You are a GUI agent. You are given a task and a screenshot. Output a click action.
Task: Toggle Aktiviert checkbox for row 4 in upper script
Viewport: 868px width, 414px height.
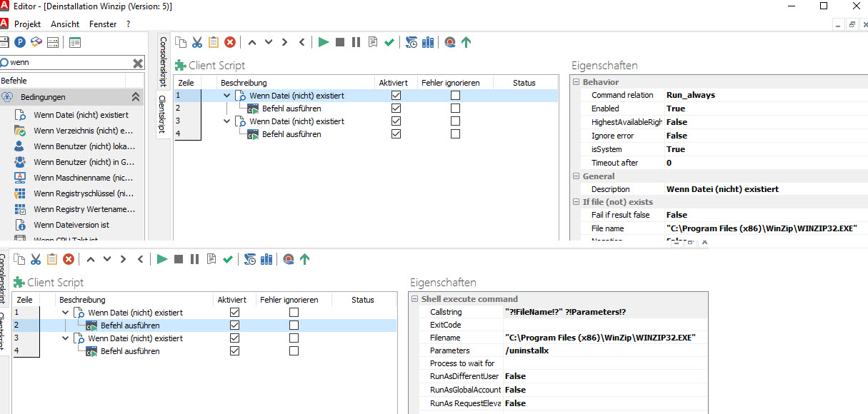pos(396,134)
